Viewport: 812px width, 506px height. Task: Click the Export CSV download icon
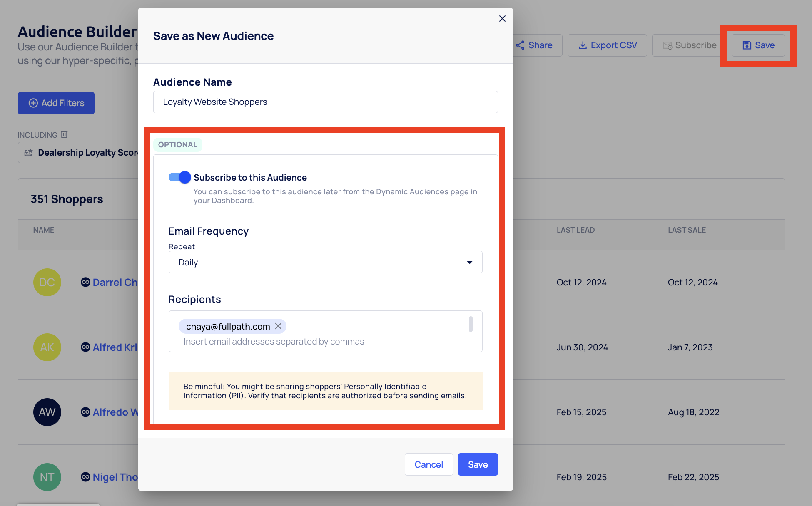[x=583, y=45]
